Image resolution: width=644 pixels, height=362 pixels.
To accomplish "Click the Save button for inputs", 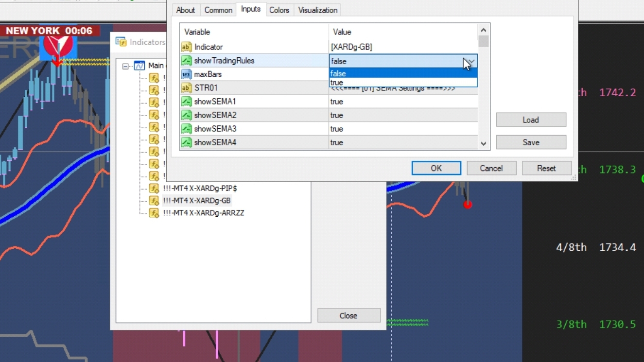I will (531, 142).
